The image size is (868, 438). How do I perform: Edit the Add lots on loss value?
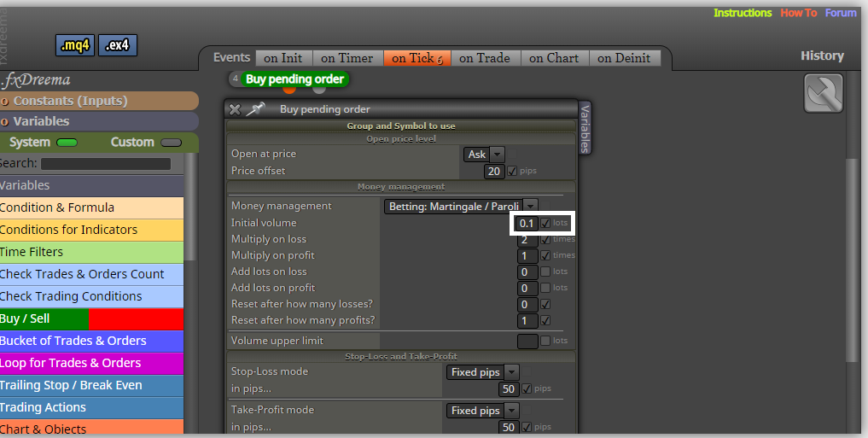[x=527, y=272]
